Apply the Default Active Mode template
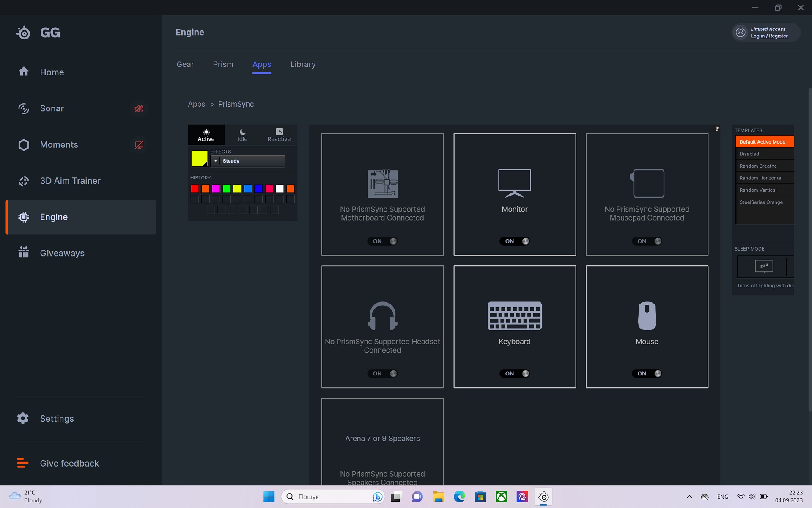This screenshot has height=508, width=812. (x=765, y=142)
